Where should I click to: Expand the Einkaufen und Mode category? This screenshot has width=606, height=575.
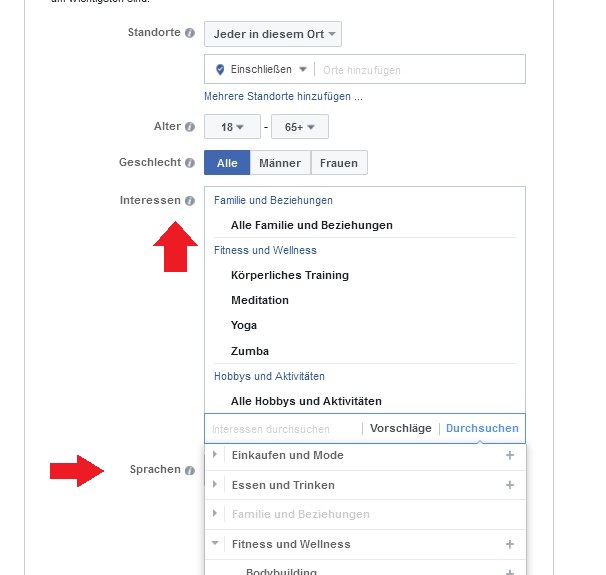point(215,455)
